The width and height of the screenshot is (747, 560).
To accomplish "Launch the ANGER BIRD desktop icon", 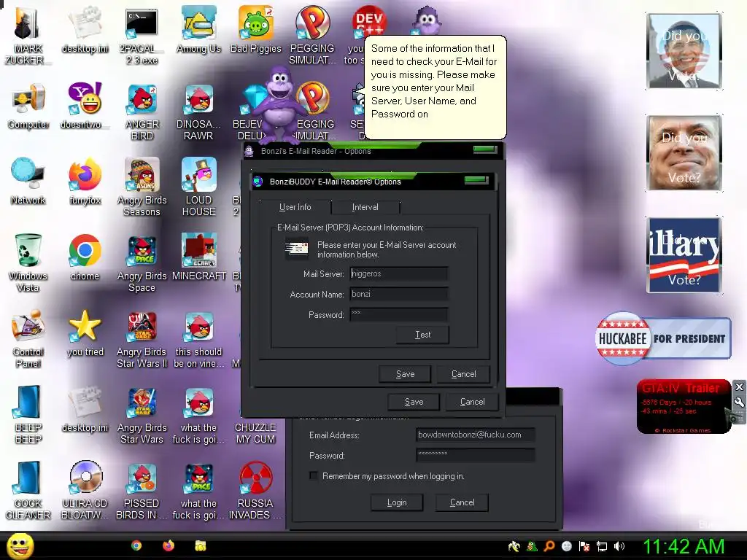I will (x=142, y=112).
